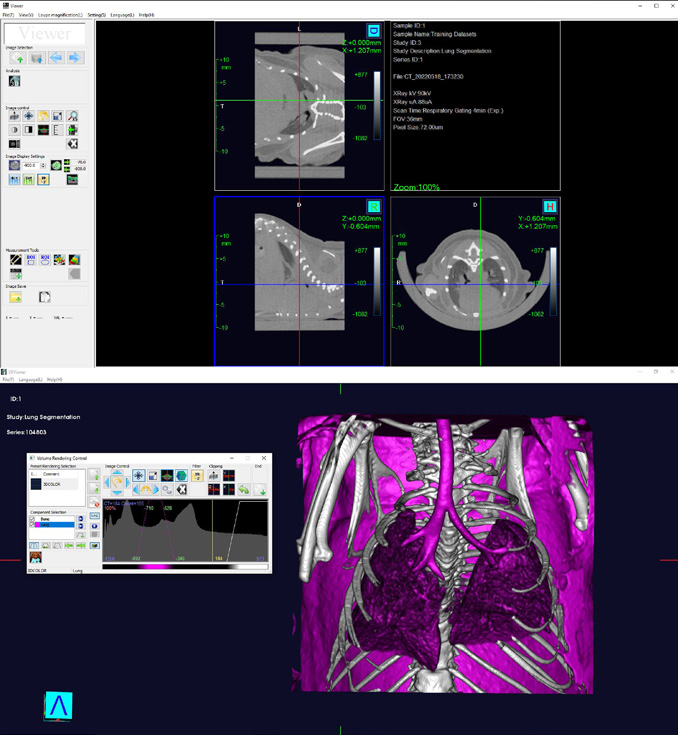
Task: Click the green undo arrow in Clipping section
Action: tap(243, 490)
